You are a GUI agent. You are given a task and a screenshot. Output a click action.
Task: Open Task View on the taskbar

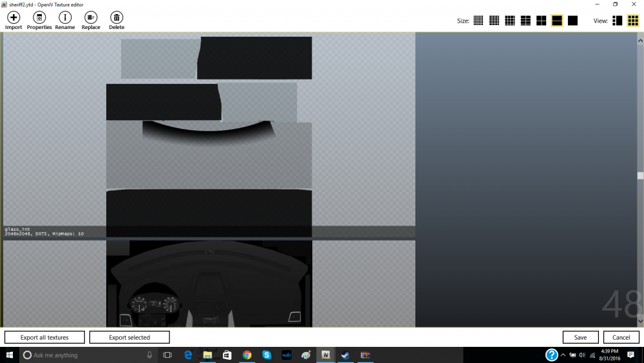click(x=167, y=355)
